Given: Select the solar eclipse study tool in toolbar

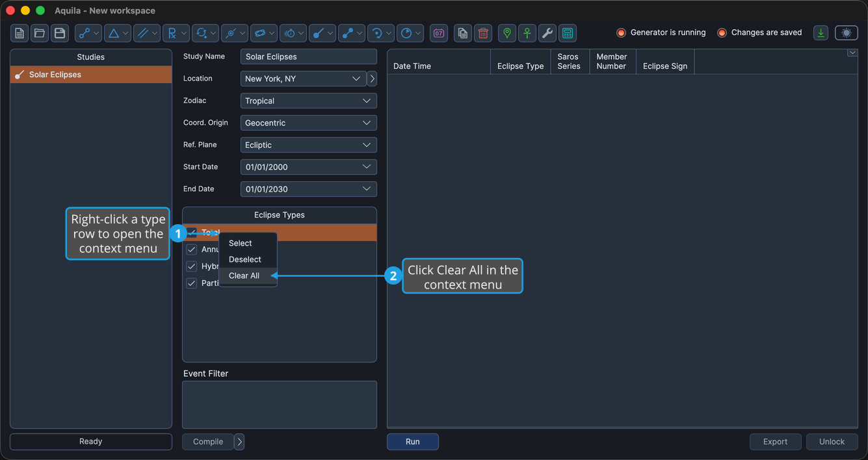Looking at the screenshot, I should (x=322, y=33).
